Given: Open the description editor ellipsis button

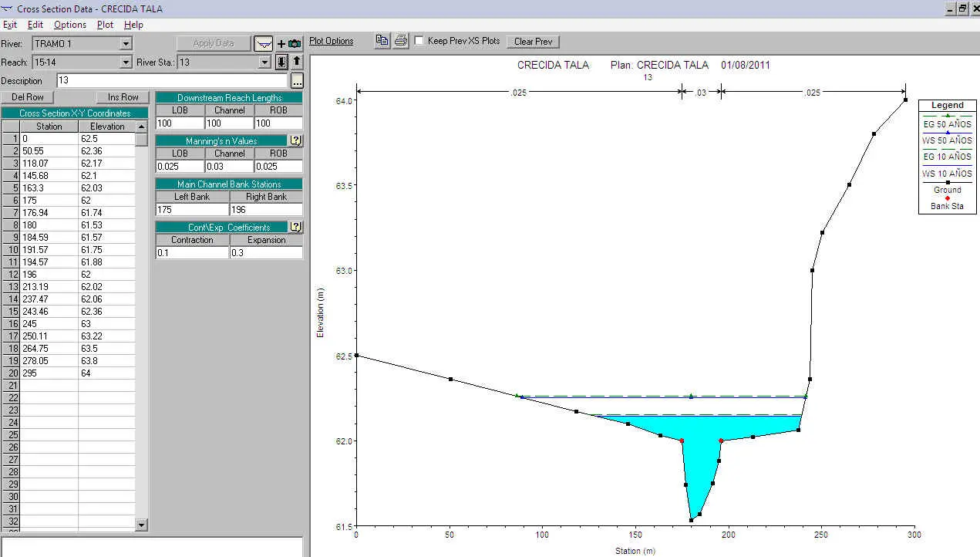Looking at the screenshot, I should (x=297, y=81).
